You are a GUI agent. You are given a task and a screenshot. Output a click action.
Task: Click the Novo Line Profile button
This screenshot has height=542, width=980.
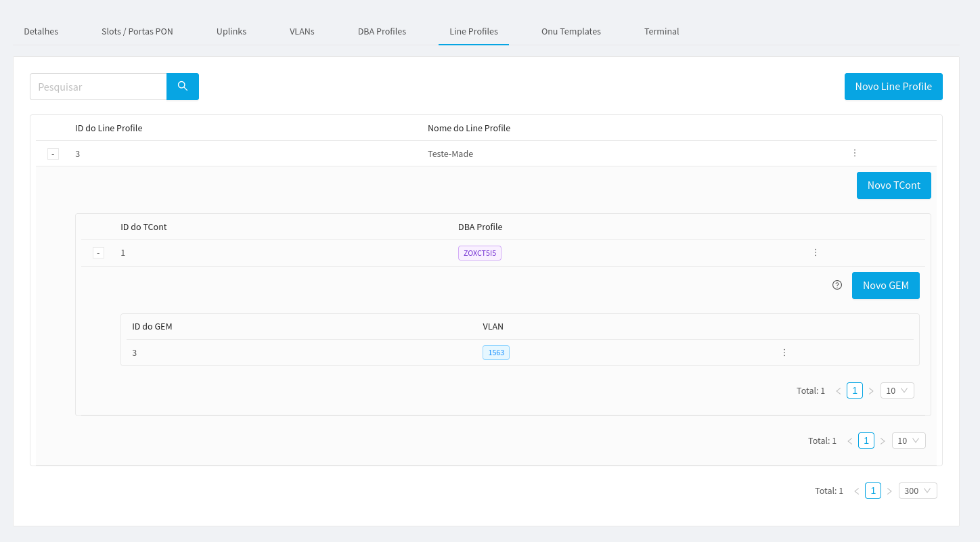(x=893, y=87)
